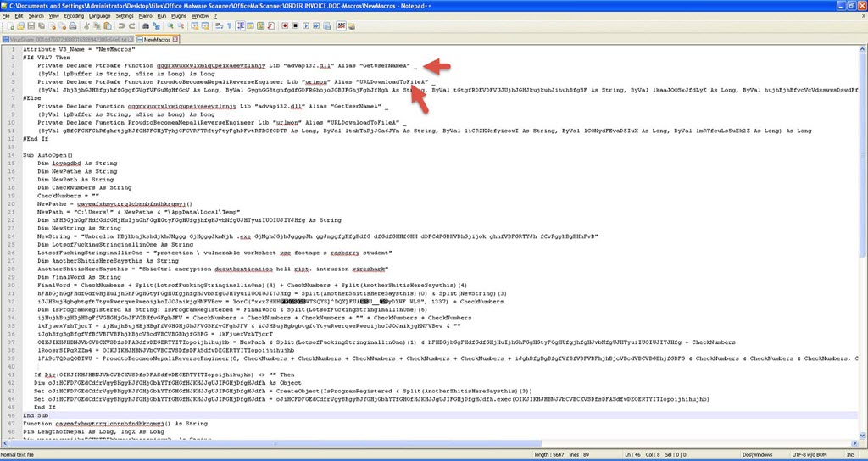Close the NewMacros tab with its X
The width and height of the screenshot is (868, 461).
[175, 39]
